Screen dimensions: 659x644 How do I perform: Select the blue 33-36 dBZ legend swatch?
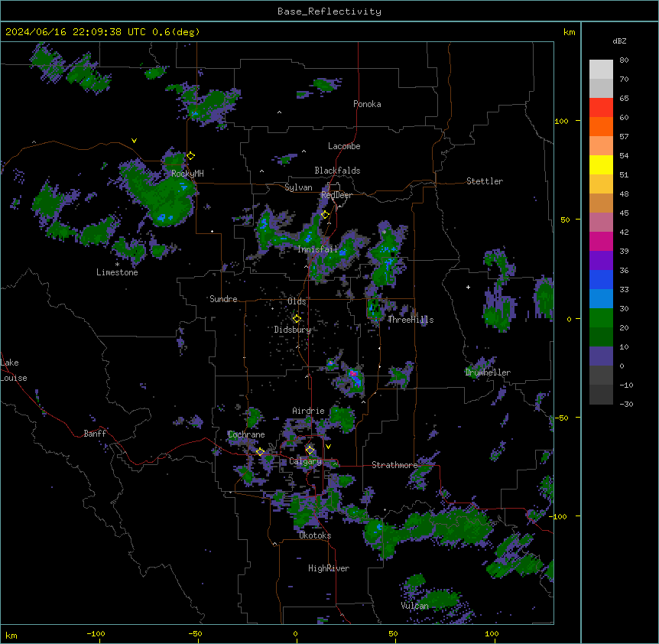pyautogui.click(x=601, y=280)
